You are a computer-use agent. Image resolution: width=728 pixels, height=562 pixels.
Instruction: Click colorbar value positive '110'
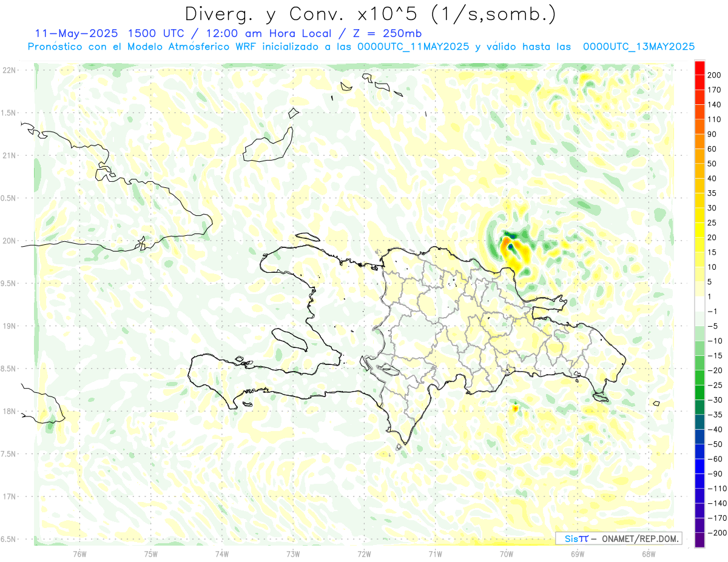[715, 119]
